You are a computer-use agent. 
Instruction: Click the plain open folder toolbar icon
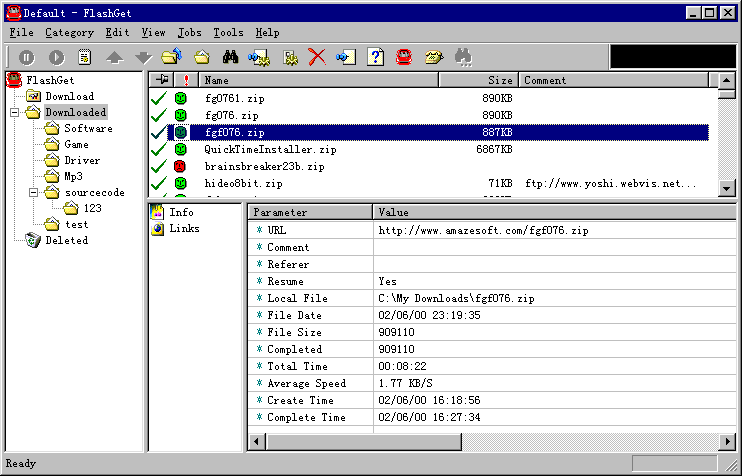[202, 57]
